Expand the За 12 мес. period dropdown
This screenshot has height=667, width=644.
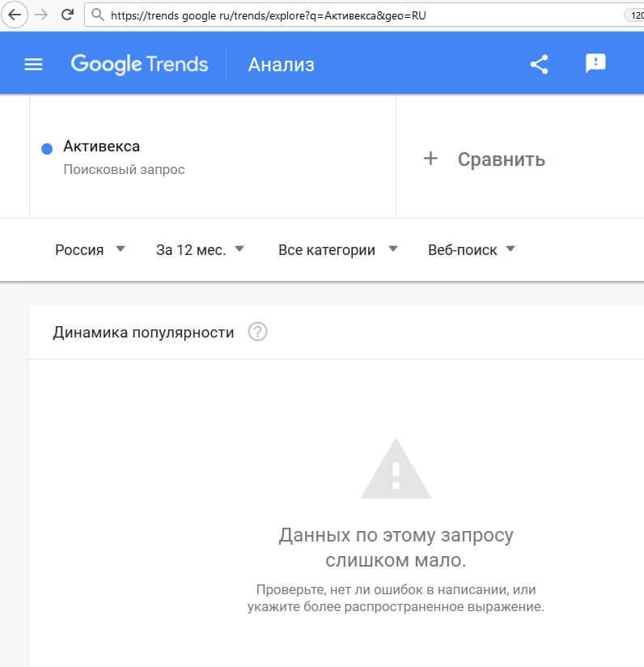click(x=200, y=249)
